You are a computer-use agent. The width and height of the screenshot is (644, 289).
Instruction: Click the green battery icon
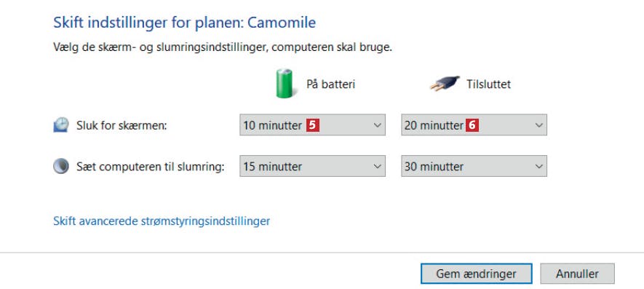[285, 84]
